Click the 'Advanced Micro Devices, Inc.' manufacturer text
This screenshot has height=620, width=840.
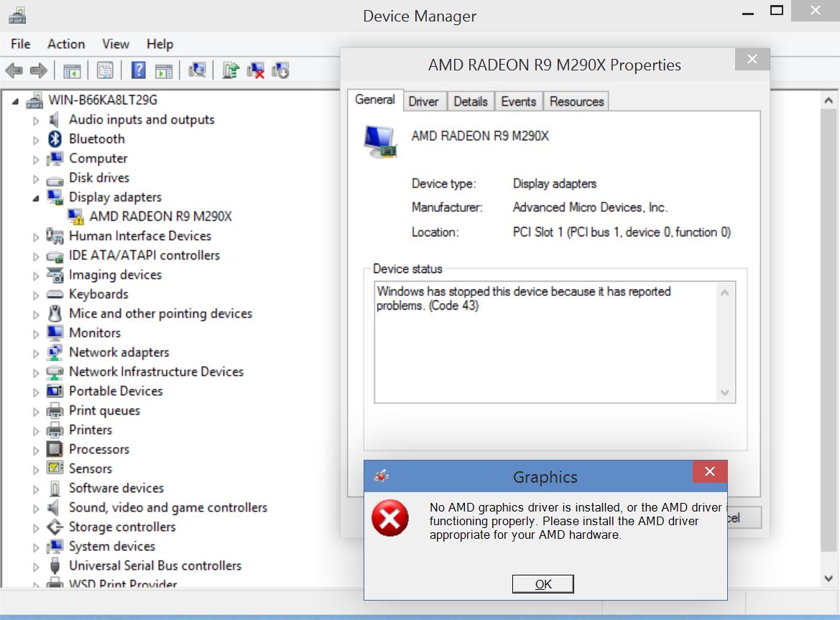[x=591, y=207]
